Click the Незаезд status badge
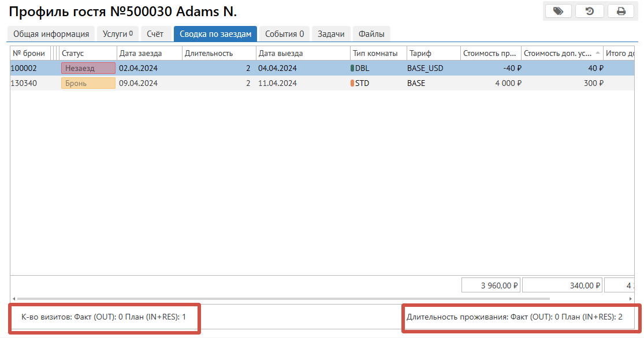 click(88, 68)
